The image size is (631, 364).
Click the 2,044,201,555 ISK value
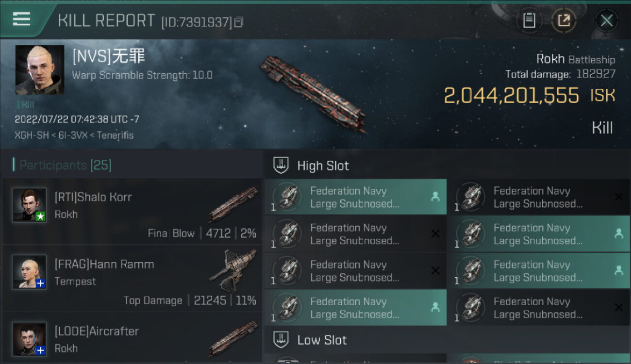point(511,96)
